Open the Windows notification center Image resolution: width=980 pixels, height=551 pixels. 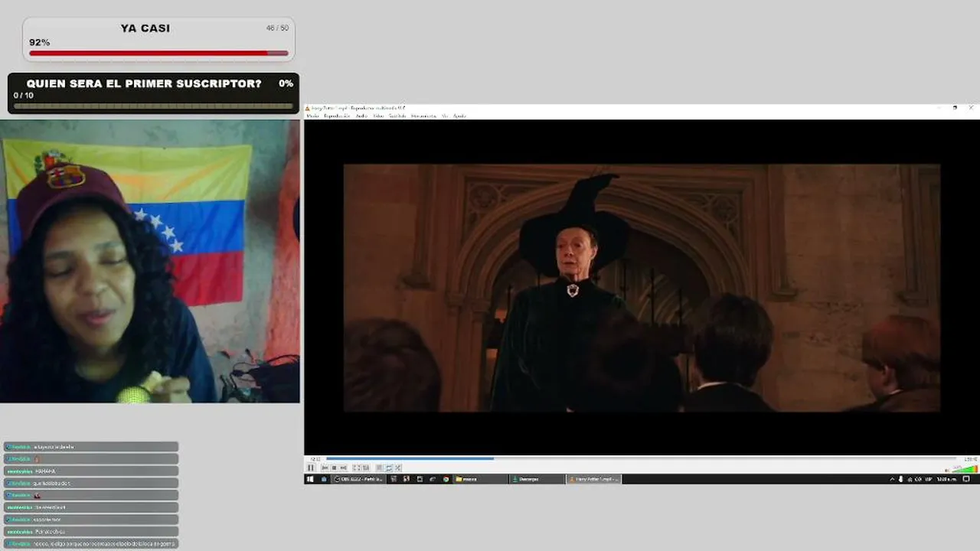[966, 479]
